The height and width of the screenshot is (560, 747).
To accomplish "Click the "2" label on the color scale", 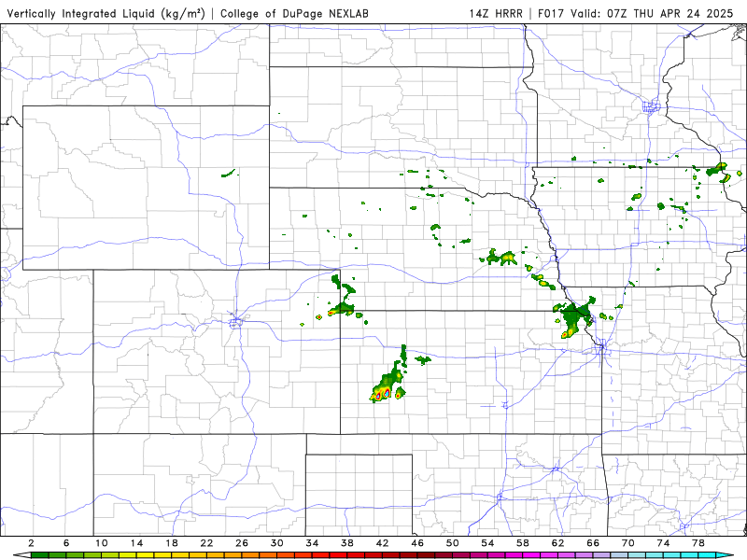I will point(31,543).
